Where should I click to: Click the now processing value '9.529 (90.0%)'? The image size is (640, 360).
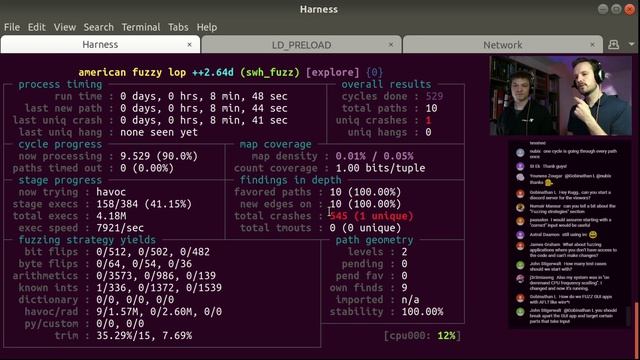pos(159,156)
